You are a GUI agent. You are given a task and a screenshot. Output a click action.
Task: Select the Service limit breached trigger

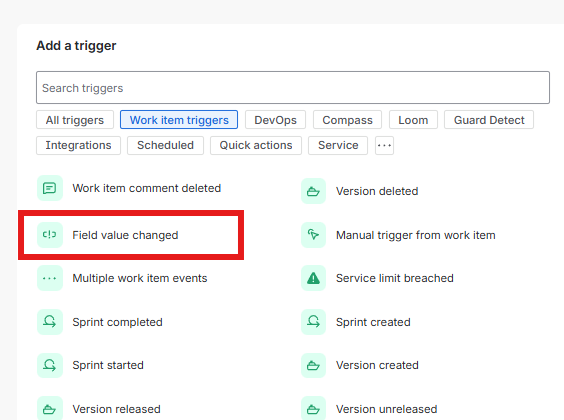[x=377, y=278]
